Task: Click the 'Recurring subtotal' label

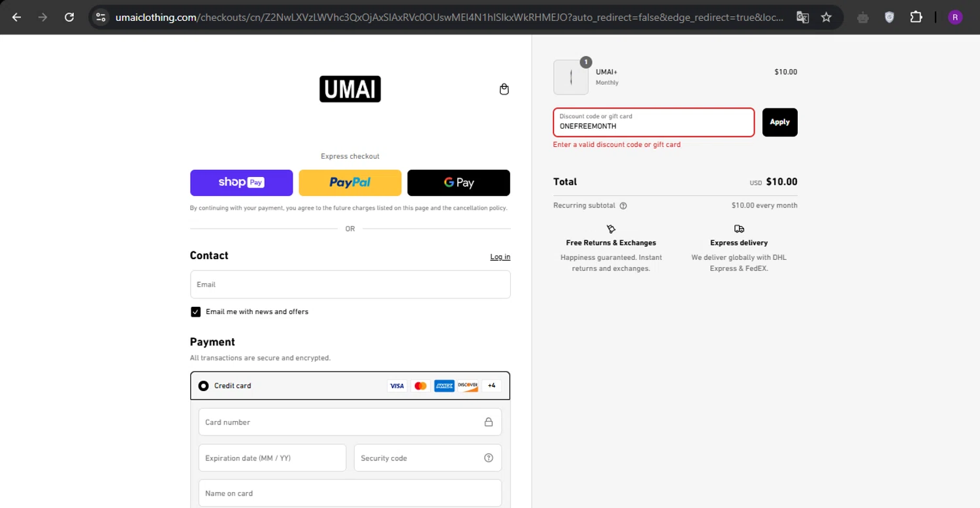Action: [584, 206]
